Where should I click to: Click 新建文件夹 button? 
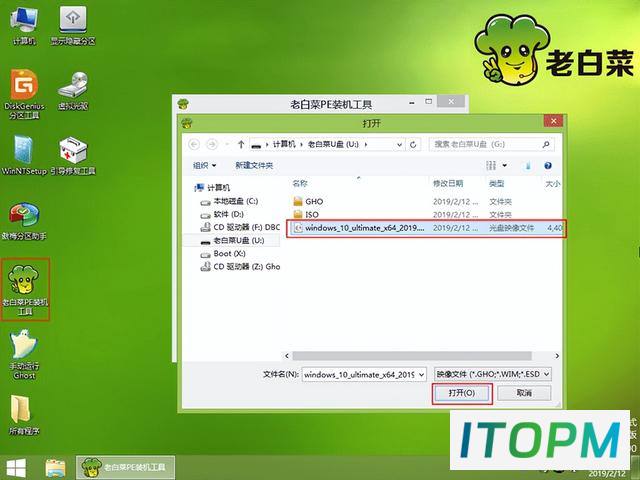(254, 165)
